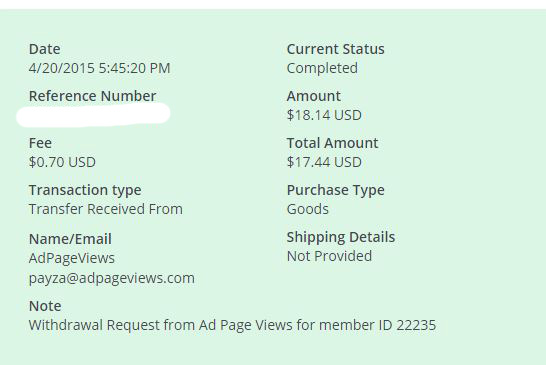Viewport: 546px width, 365px height.
Task: Click the Total Amount label
Action: [333, 143]
